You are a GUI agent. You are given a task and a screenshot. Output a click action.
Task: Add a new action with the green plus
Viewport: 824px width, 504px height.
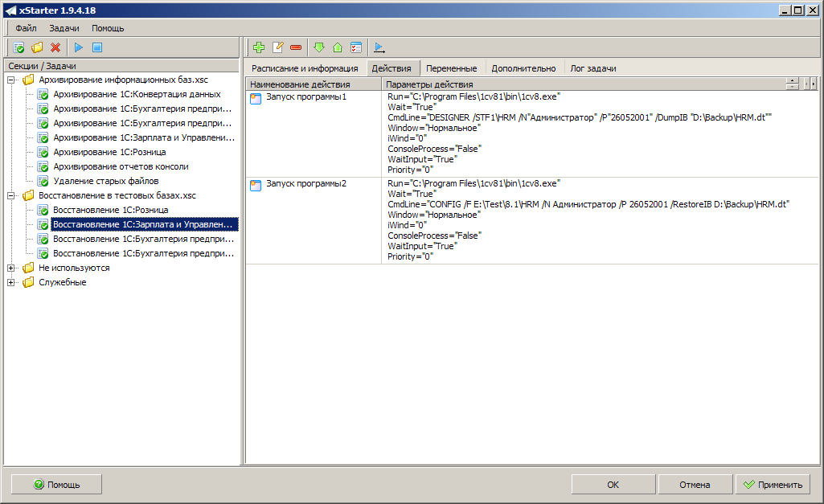259,47
